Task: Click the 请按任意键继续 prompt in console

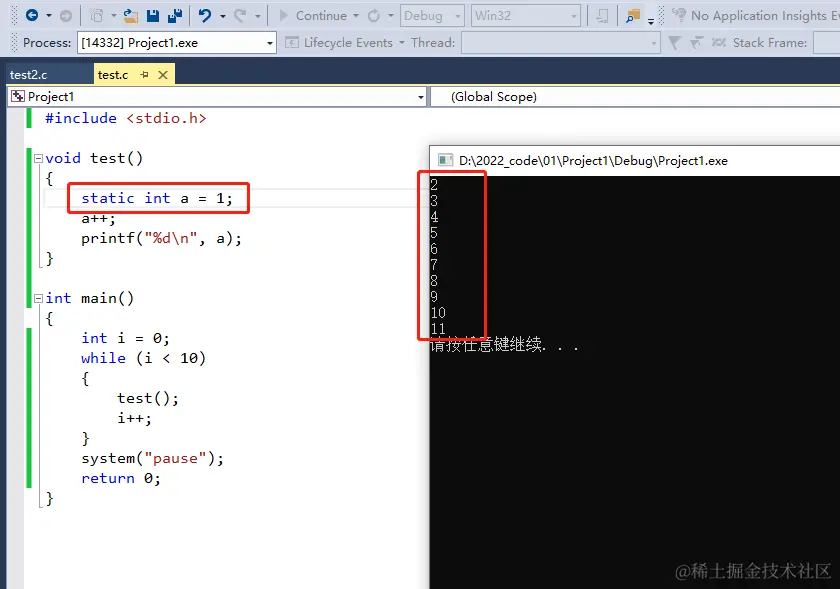Action: point(504,345)
